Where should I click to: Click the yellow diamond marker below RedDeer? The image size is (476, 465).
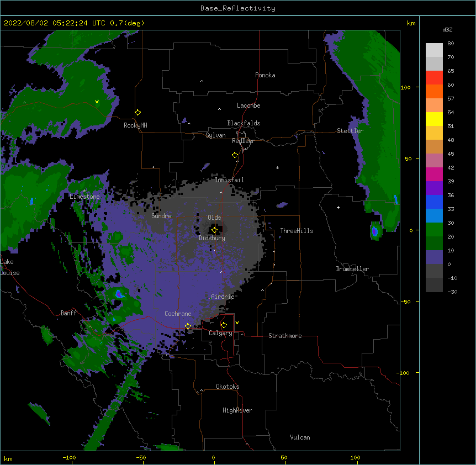click(235, 155)
